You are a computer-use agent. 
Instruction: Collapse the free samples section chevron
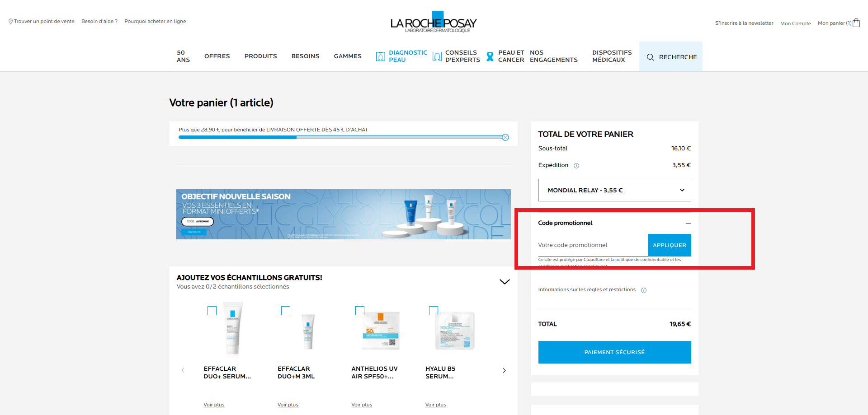click(505, 282)
